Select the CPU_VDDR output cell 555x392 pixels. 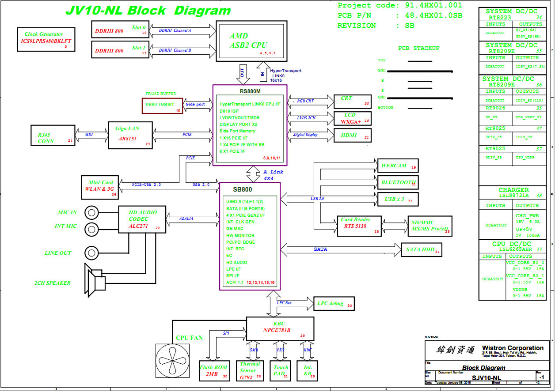529,157
